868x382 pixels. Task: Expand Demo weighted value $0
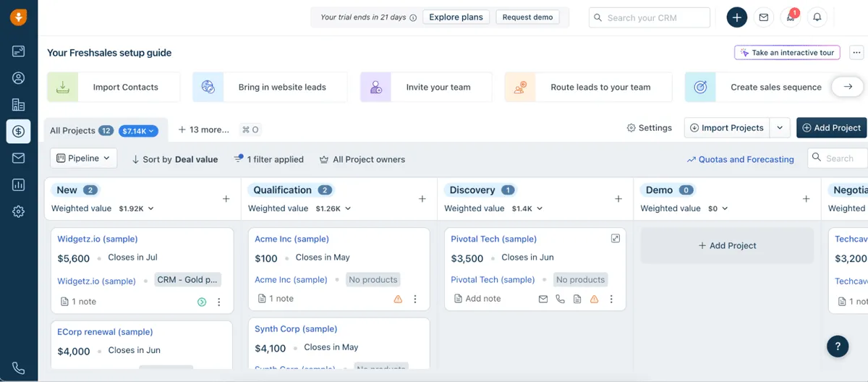coord(718,208)
